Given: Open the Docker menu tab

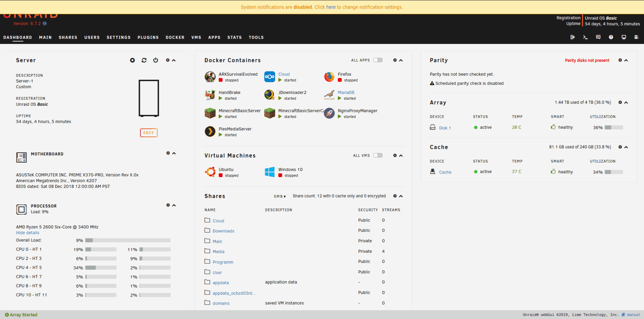Looking at the screenshot, I should click(175, 37).
